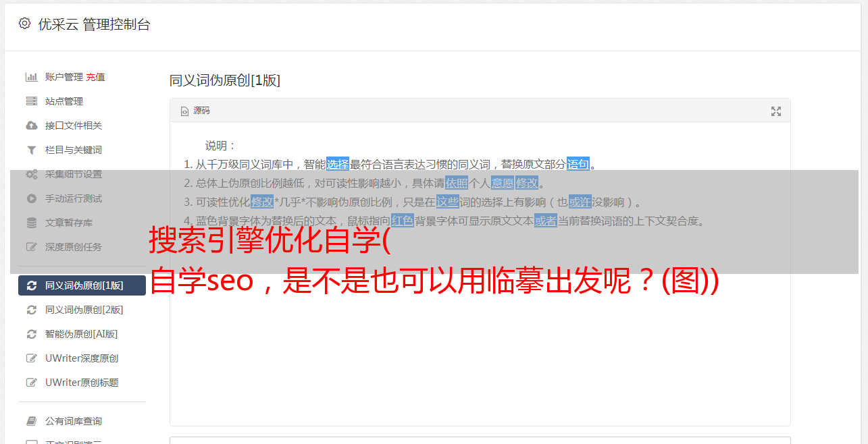
Task: Click the book icon beside 公有词库查询
Action: tap(31, 421)
